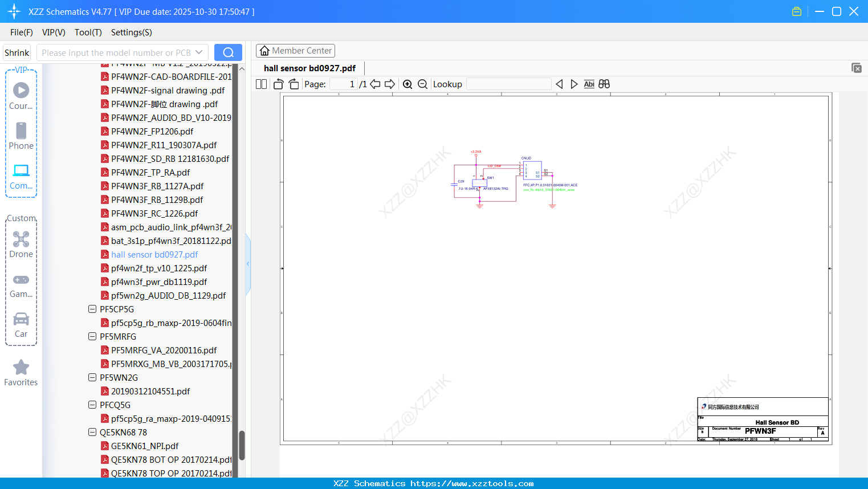Click the Member Center button
Image resolution: width=868 pixels, height=489 pixels.
pos(295,51)
